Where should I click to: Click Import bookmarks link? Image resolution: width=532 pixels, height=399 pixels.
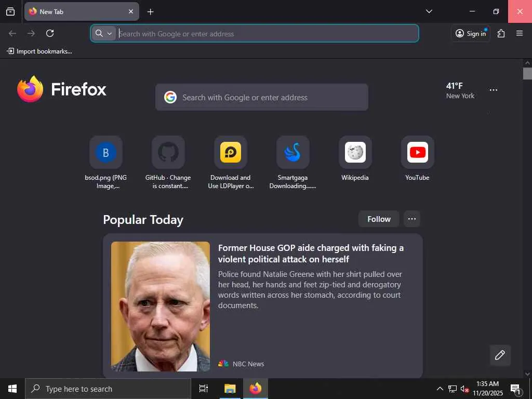click(39, 51)
